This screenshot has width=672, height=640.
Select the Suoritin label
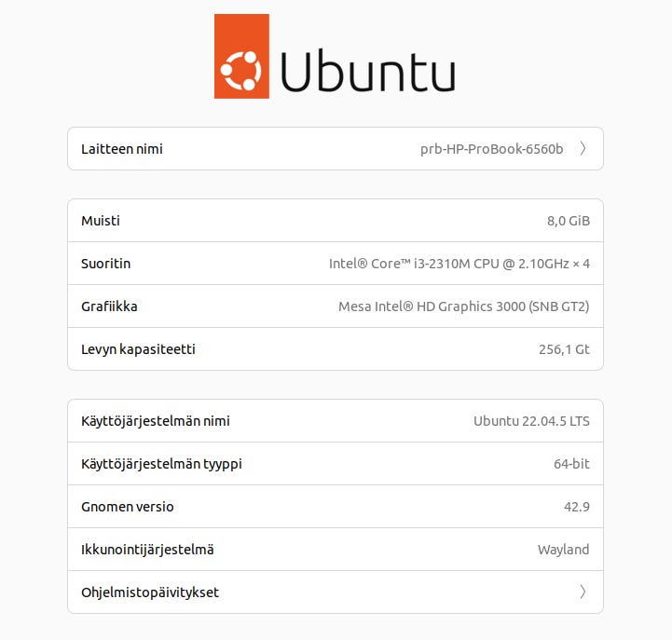click(105, 264)
